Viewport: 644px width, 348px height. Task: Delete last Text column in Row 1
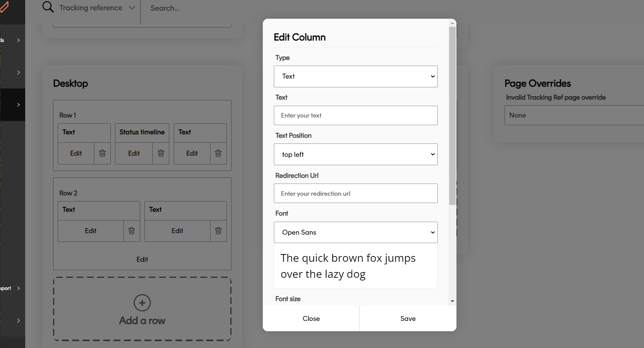(218, 153)
